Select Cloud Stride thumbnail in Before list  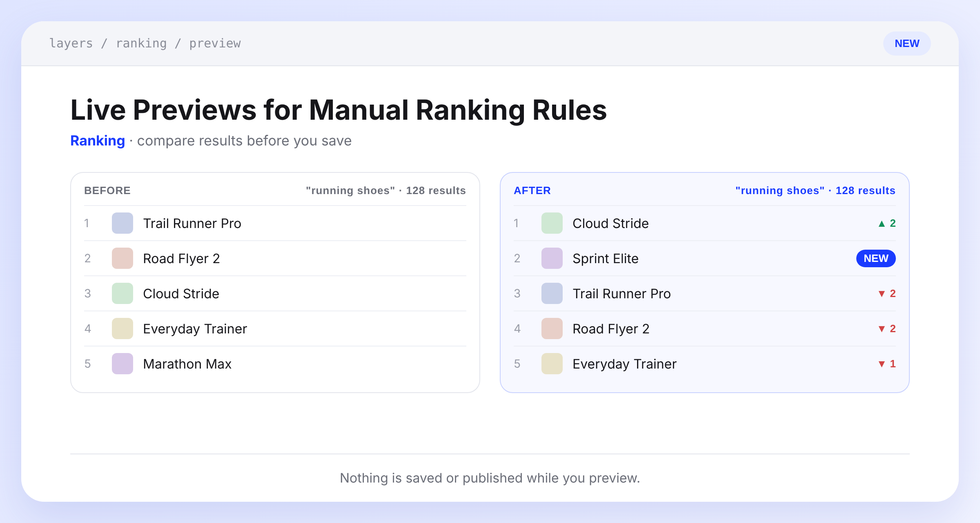(122, 293)
